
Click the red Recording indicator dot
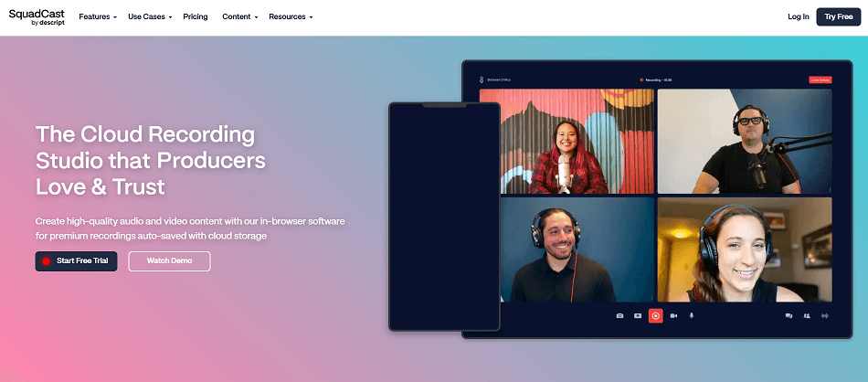pos(642,80)
